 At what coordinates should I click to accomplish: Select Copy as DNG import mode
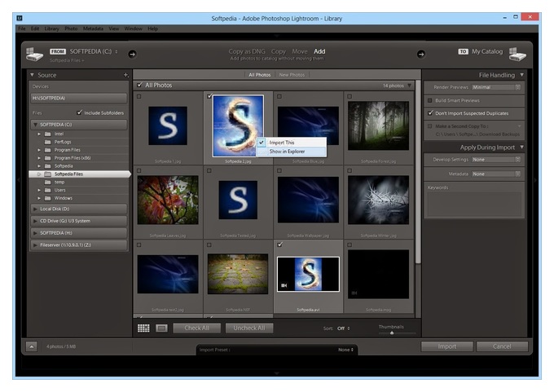coord(247,51)
